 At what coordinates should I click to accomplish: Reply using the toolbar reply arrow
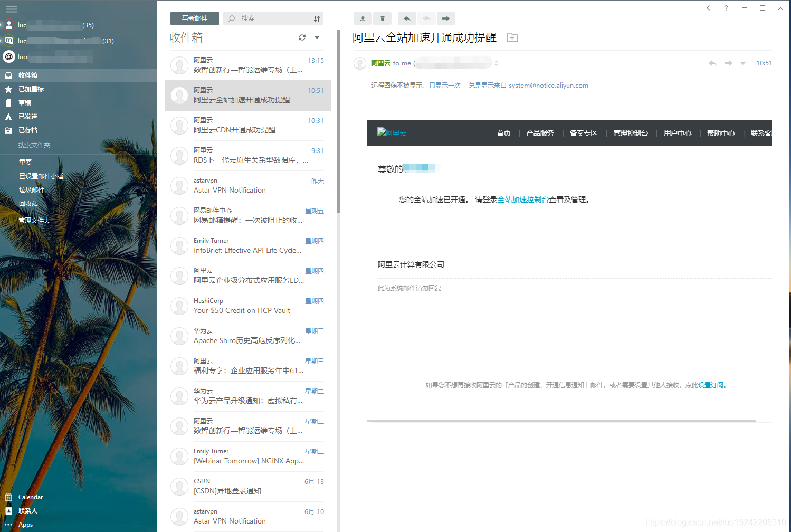tap(407, 18)
